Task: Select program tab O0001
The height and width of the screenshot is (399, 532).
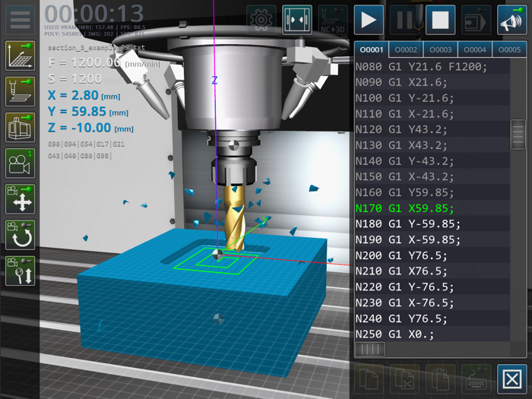Action: click(x=372, y=50)
